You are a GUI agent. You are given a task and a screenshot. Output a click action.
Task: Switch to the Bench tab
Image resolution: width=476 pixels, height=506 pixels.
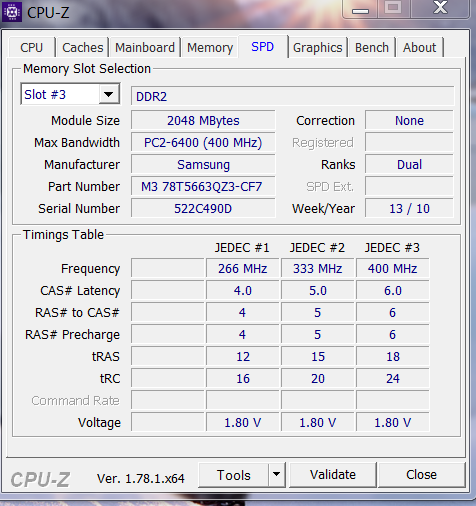pyautogui.click(x=372, y=47)
